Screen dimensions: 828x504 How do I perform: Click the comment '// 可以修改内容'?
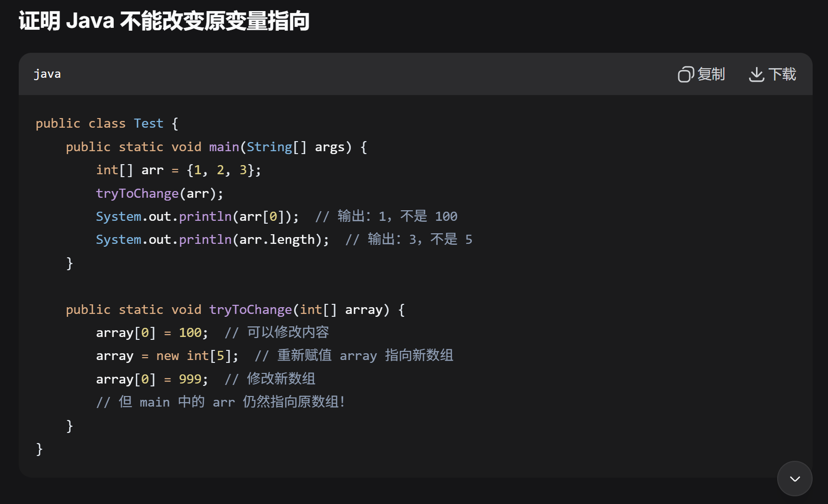pos(277,333)
